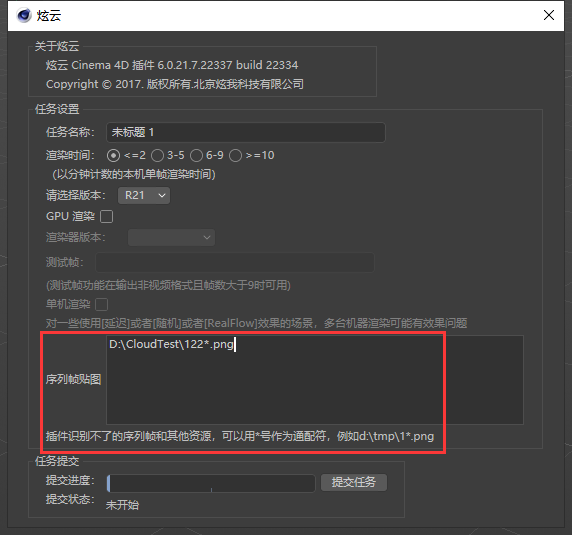Image resolution: width=572 pixels, height=535 pixels.
Task: Toggle the 单机渲染 checkbox
Action: [x=102, y=305]
